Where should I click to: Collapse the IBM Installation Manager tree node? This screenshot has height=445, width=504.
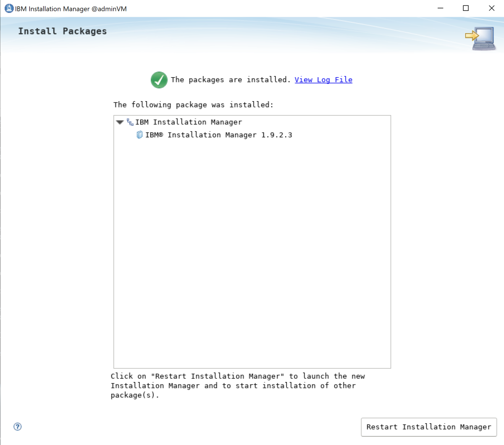pos(120,122)
